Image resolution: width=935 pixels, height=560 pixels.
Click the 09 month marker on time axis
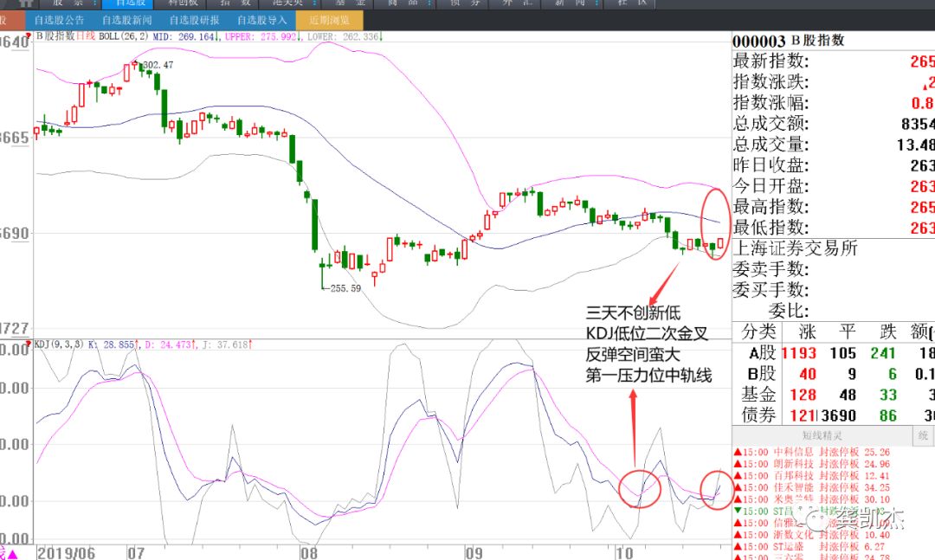pos(474,553)
